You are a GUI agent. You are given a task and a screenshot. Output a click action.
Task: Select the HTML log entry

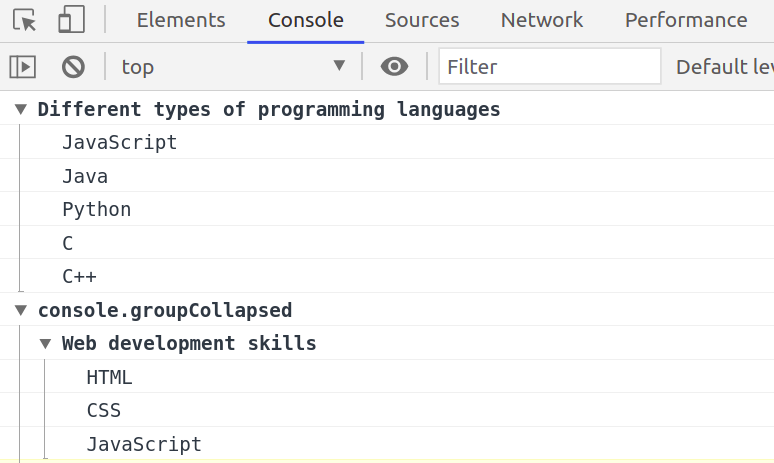pos(109,377)
